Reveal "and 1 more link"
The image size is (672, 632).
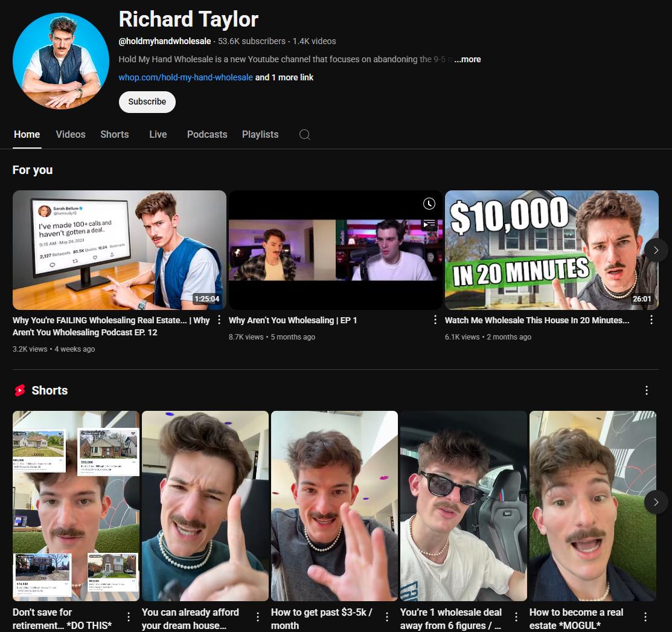284,77
